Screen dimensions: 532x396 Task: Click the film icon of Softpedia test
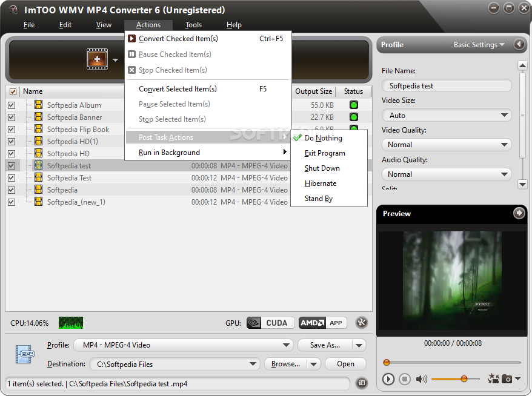[39, 165]
